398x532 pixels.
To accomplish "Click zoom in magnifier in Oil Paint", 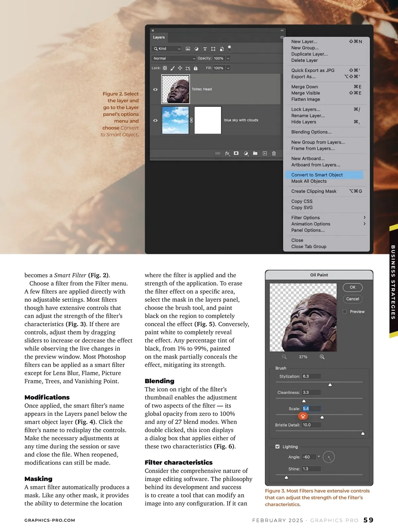I will point(322,357).
